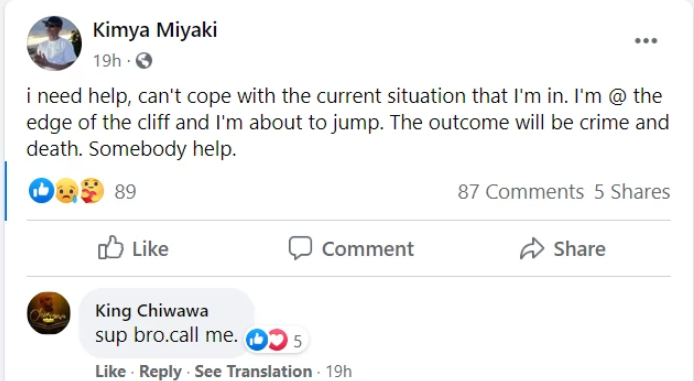Open the 87 Comments link
Viewport: 694px width, 381px height.
[521, 192]
